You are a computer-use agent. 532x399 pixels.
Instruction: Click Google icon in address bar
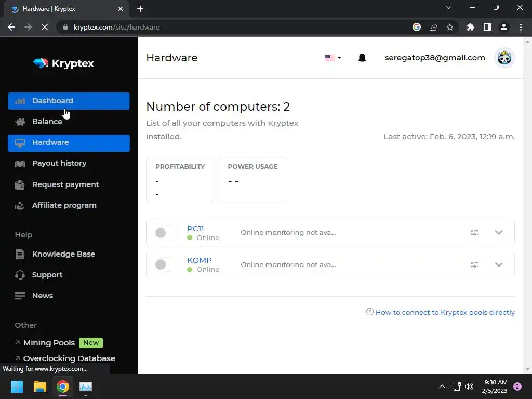pyautogui.click(x=416, y=27)
